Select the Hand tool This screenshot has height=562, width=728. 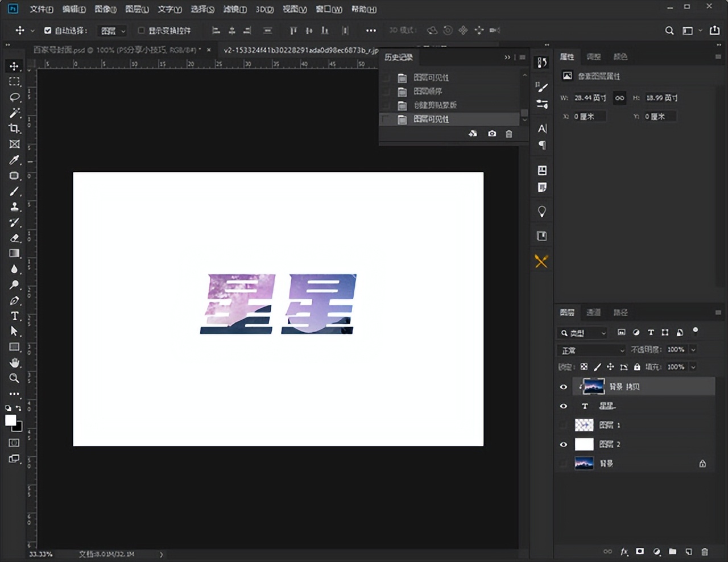15,362
